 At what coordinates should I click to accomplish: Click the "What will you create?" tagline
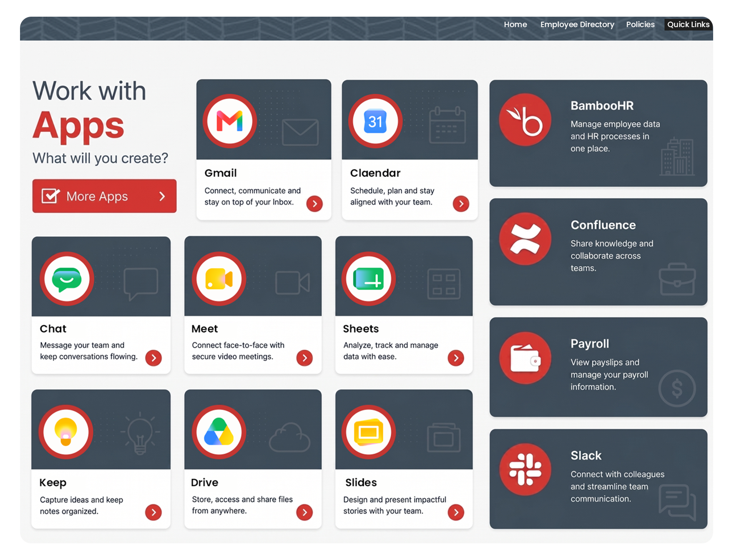101,158
